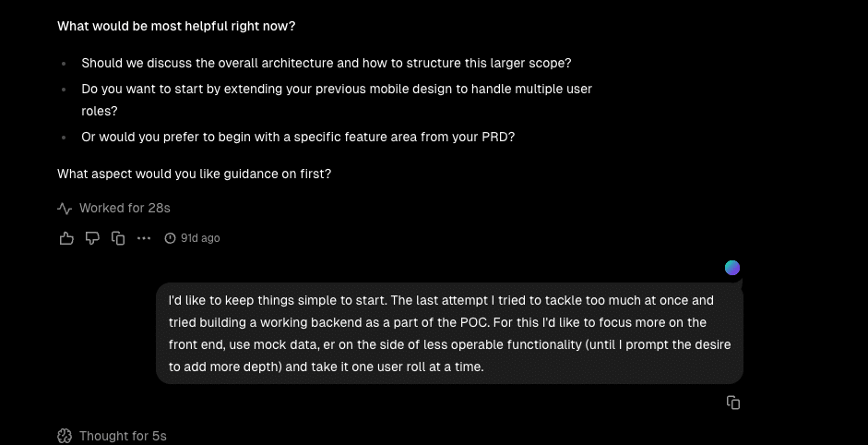Click "What would be most helpful right now?"

point(176,26)
